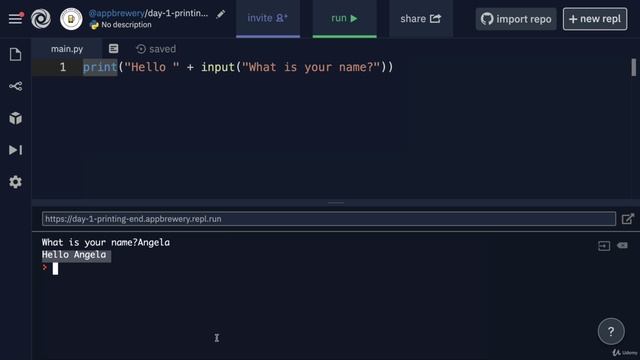This screenshot has width=640, height=360.
Task: Open the Files sidebar panel
Action: 16,54
